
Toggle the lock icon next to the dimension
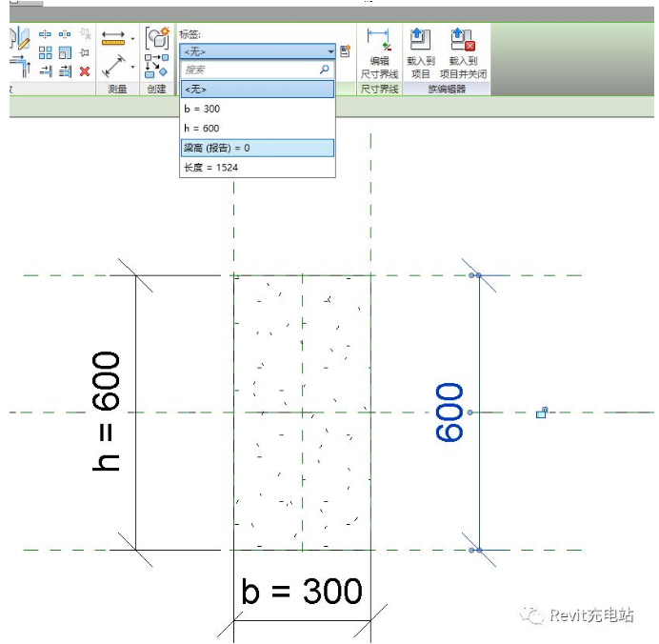tap(541, 413)
